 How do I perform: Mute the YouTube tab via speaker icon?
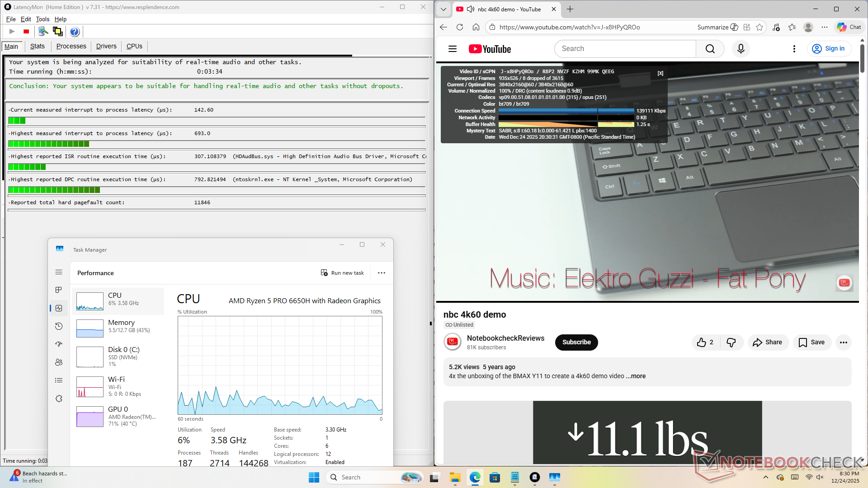point(470,9)
